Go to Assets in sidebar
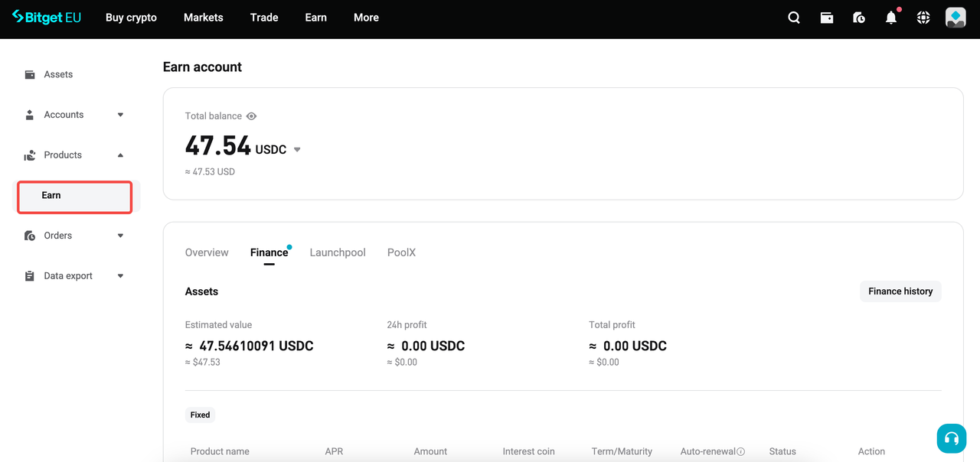The width and height of the screenshot is (980, 462). point(58,74)
